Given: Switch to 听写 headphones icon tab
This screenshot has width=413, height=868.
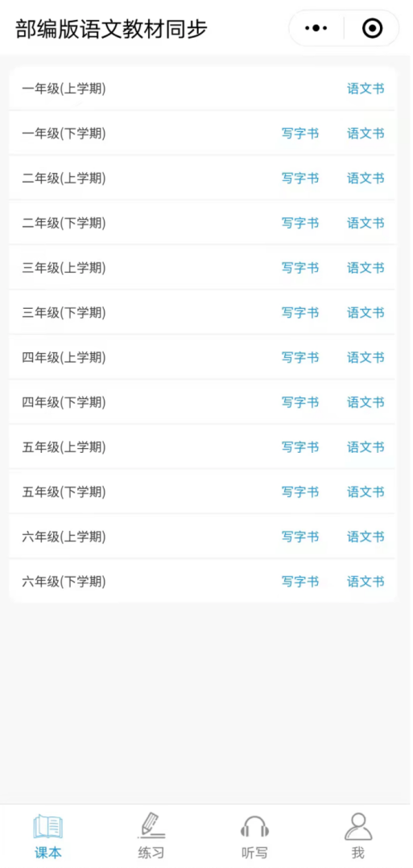Looking at the screenshot, I should pyautogui.click(x=254, y=836).
